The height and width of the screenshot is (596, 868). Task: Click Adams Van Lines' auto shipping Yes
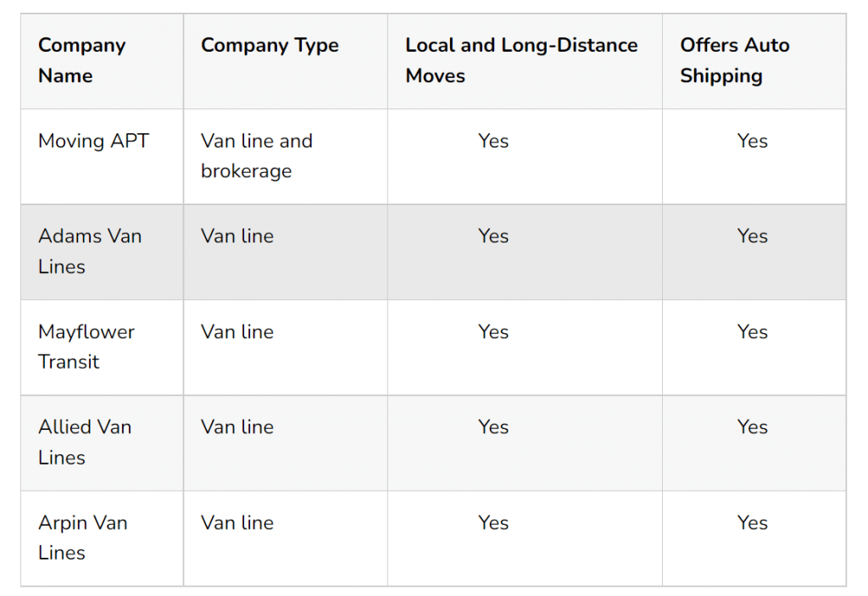(753, 237)
